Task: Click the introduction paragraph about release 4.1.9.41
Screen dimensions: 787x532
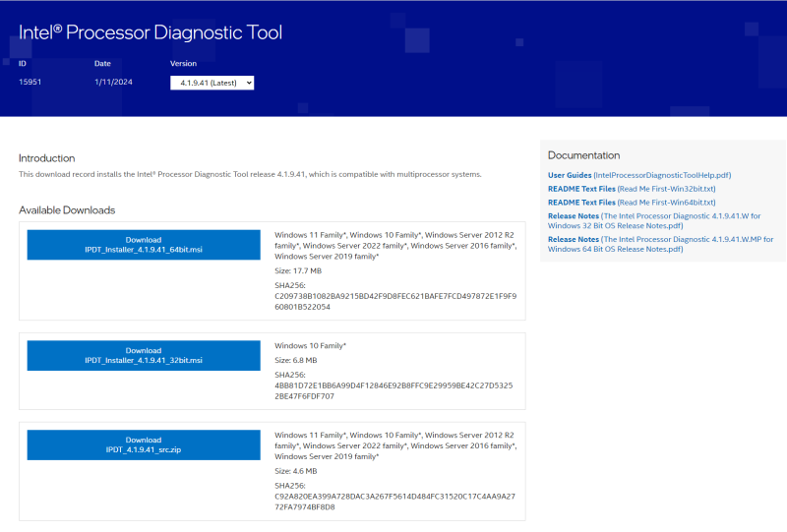Action: tap(250, 174)
